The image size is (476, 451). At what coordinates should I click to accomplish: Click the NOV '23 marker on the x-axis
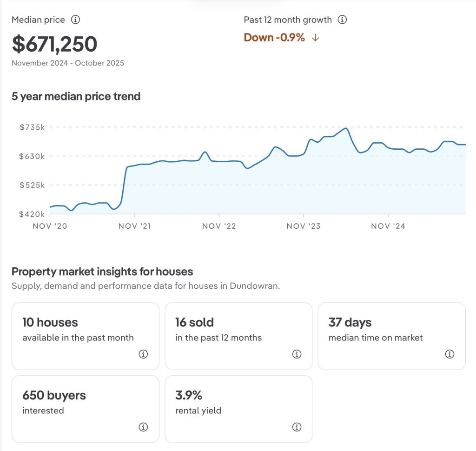pos(303,226)
